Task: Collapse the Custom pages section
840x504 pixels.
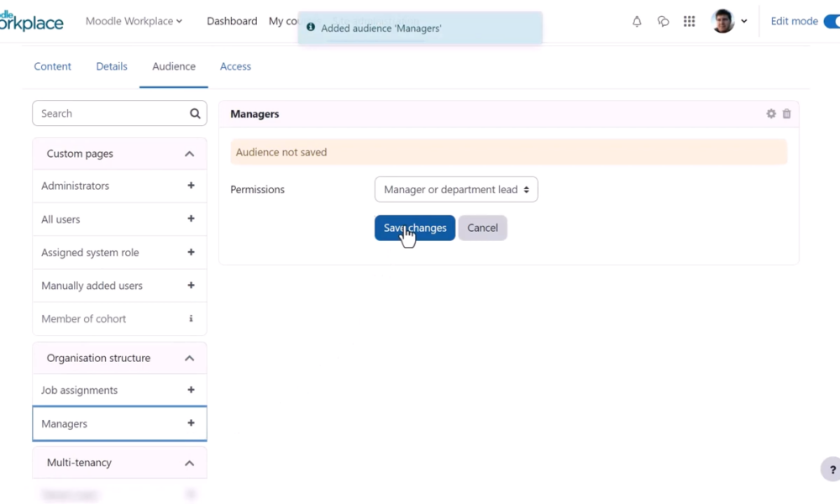Action: pyautogui.click(x=191, y=153)
